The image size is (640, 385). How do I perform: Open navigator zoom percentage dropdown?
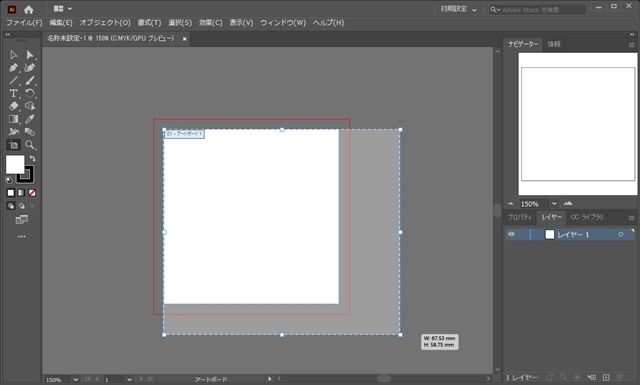tap(554, 203)
